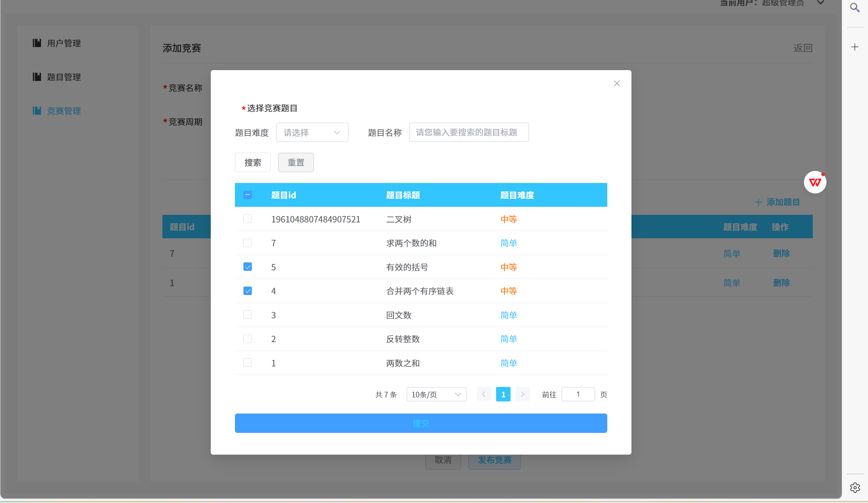Screen dimensions: 868x503
Task: Click the 用户管理 sidebar icon
Action: pos(37,43)
